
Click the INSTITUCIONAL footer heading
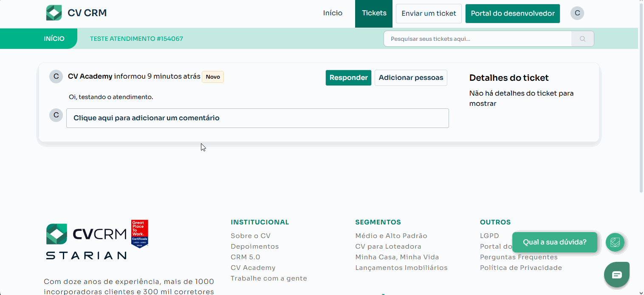260,222
